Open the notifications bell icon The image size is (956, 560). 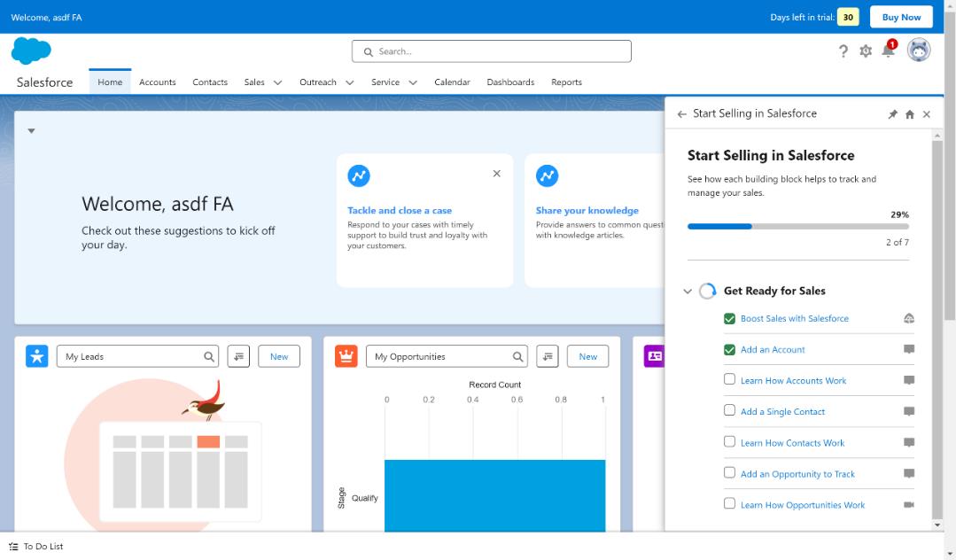pyautogui.click(x=888, y=51)
